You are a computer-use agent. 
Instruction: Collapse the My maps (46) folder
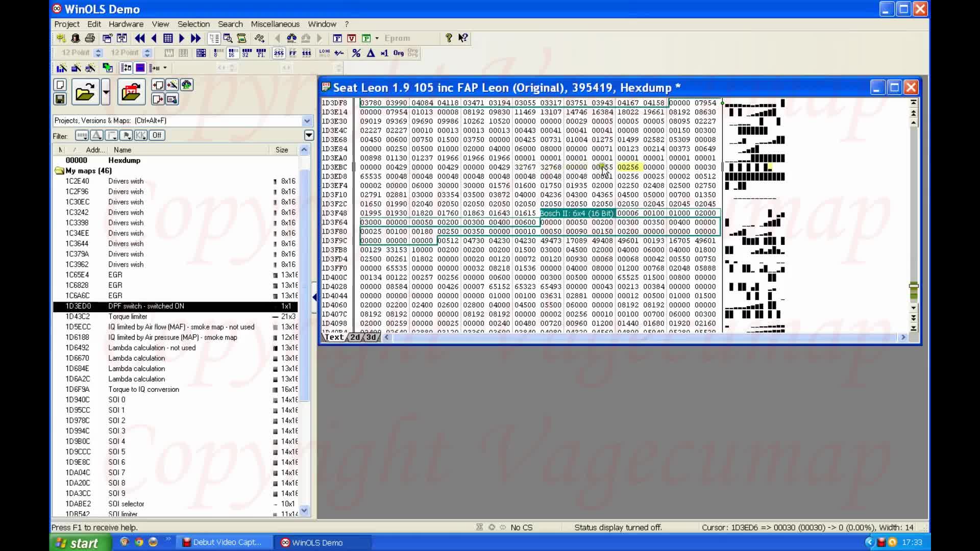coord(59,171)
